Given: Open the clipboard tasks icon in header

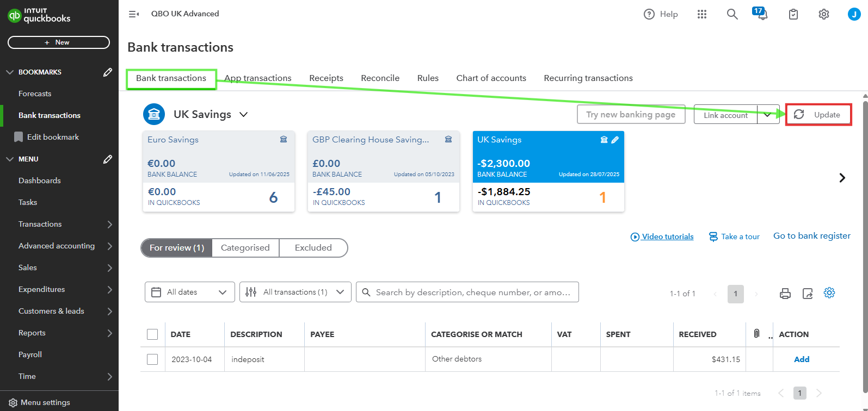Looking at the screenshot, I should [793, 14].
